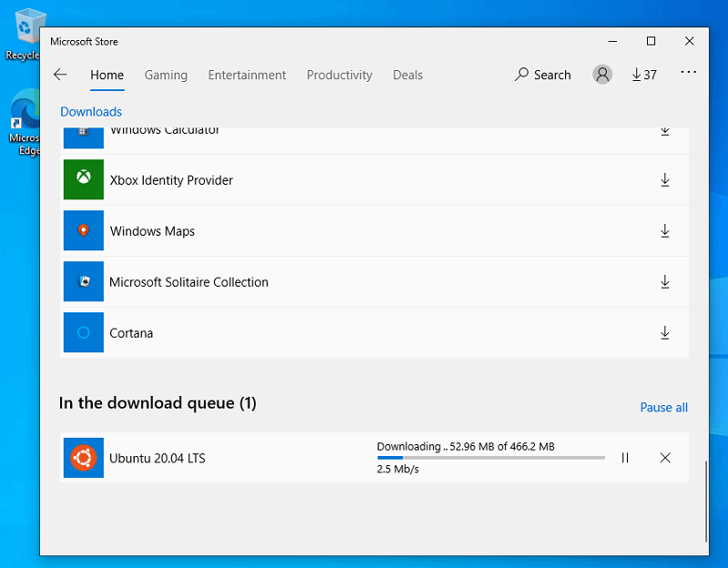Minimize the Microsoft Store window
Image resolution: width=728 pixels, height=568 pixels.
click(612, 41)
